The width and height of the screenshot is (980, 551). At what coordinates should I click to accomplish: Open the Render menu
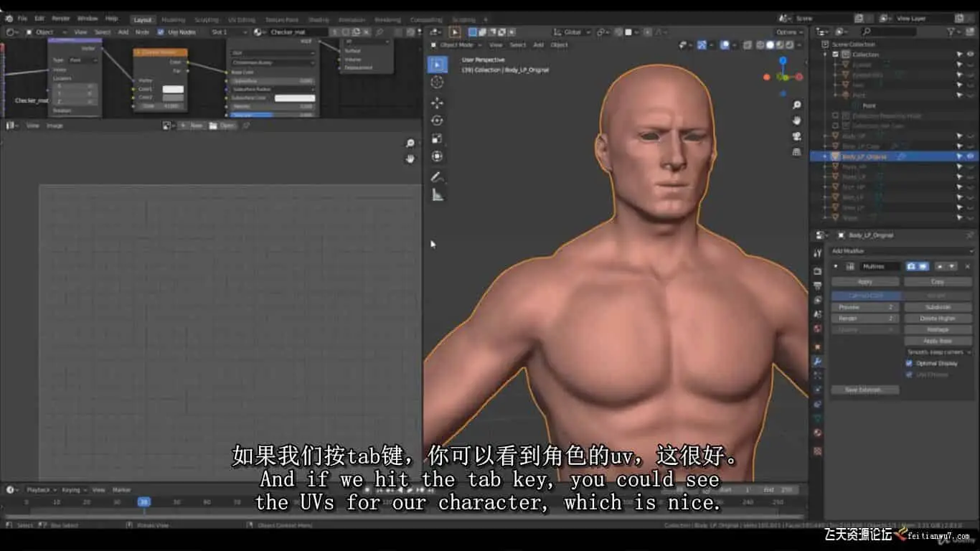click(61, 18)
